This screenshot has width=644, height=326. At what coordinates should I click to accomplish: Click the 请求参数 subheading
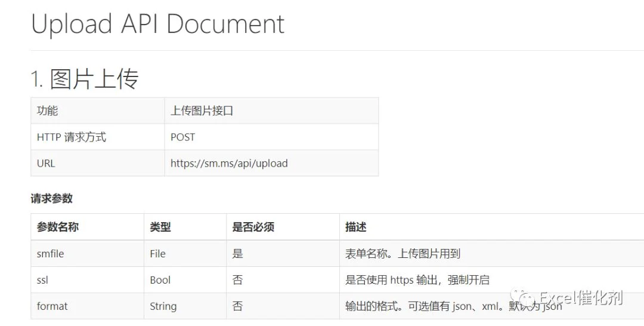pyautogui.click(x=51, y=199)
